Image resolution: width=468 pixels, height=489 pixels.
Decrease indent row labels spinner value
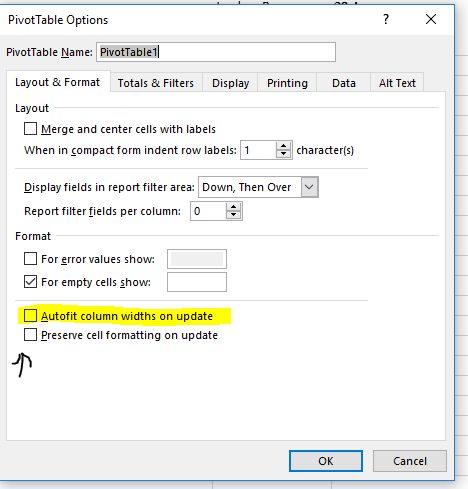tap(284, 154)
